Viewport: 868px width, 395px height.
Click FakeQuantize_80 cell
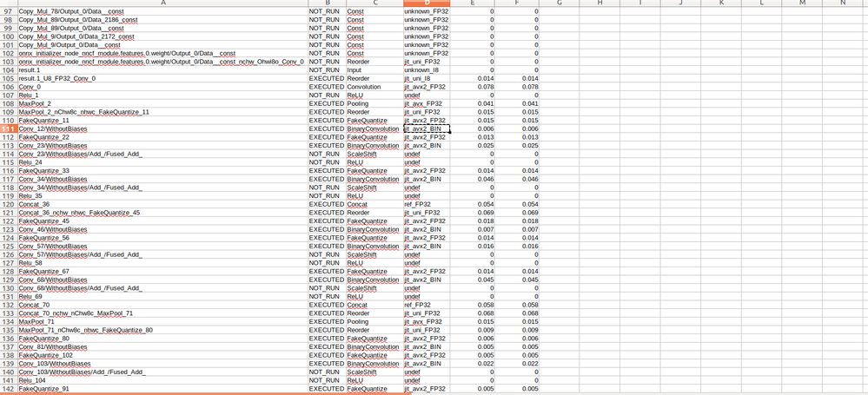pos(162,338)
